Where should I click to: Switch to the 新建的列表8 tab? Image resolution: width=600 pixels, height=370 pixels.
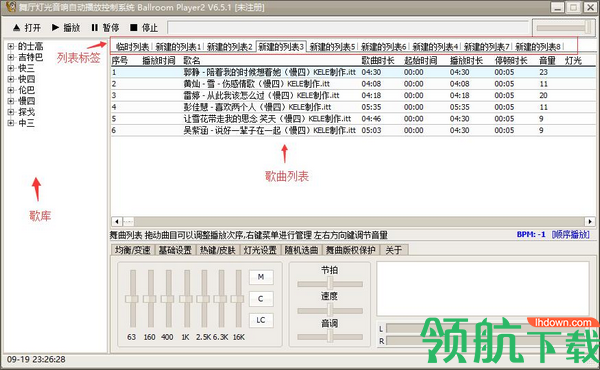tap(538, 47)
